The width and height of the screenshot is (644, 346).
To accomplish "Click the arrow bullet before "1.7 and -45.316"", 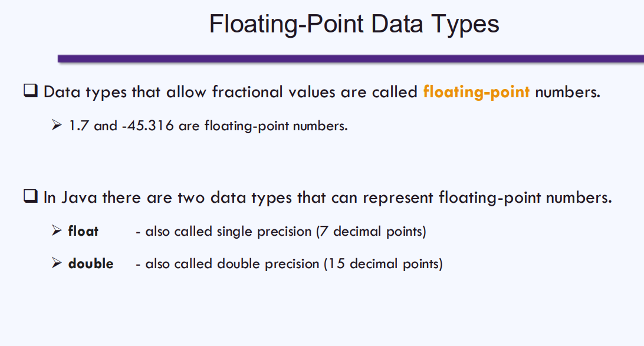I will point(57,126).
